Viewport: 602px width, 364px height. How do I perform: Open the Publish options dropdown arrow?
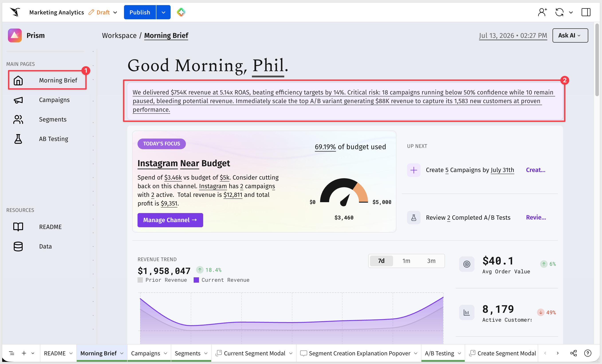pyautogui.click(x=163, y=12)
